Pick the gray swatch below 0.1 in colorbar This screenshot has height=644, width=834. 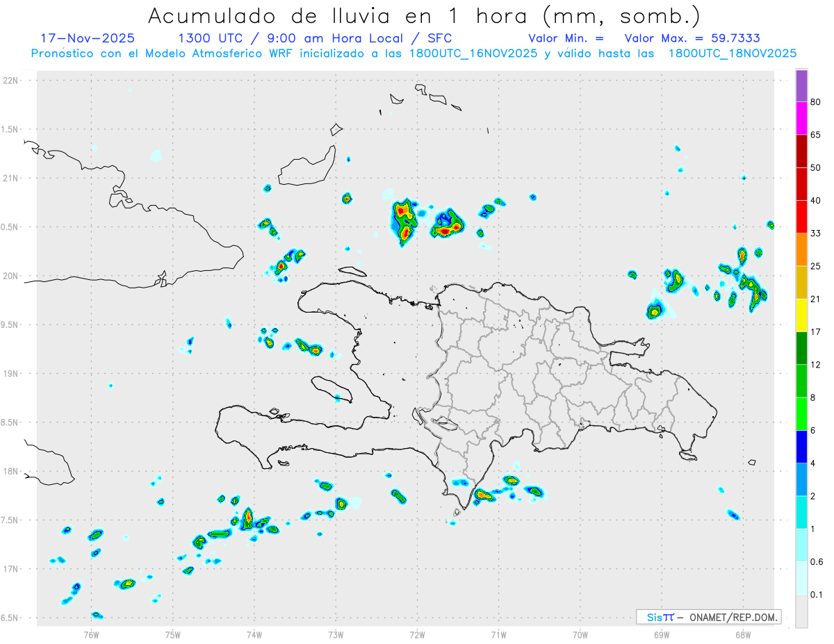(801, 611)
